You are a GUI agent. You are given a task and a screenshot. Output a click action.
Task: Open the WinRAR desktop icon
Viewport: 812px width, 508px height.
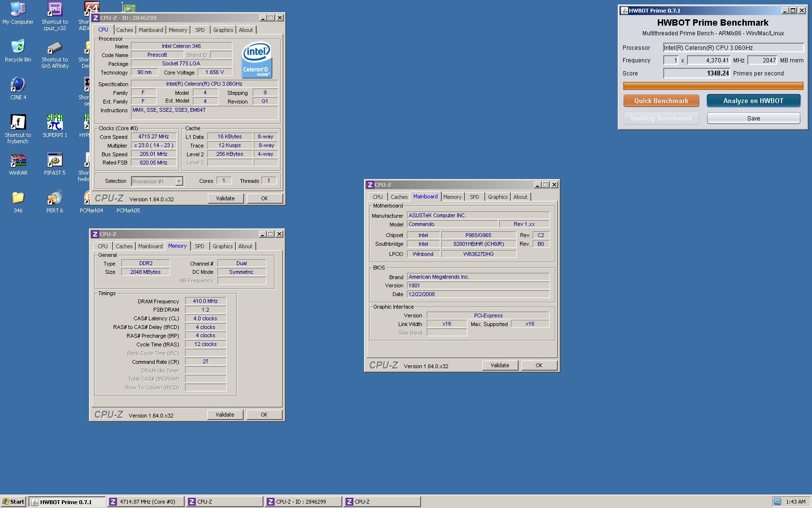click(x=18, y=164)
